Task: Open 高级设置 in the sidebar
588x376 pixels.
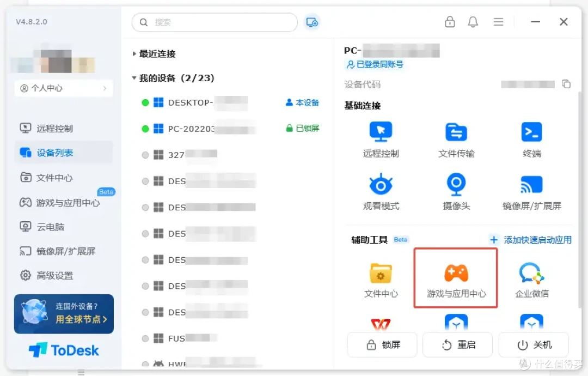Action: click(63, 275)
